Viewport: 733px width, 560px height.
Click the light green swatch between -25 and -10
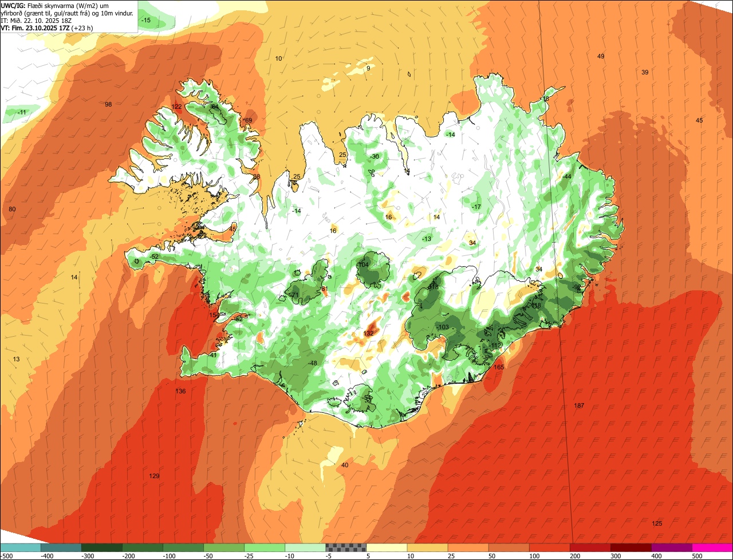tap(264, 547)
